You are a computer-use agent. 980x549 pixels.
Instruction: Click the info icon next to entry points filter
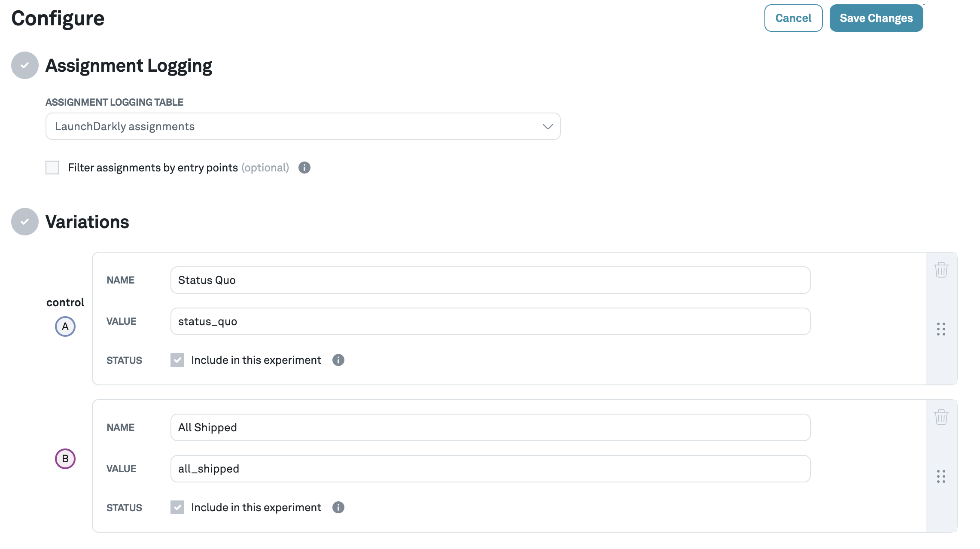[305, 168]
